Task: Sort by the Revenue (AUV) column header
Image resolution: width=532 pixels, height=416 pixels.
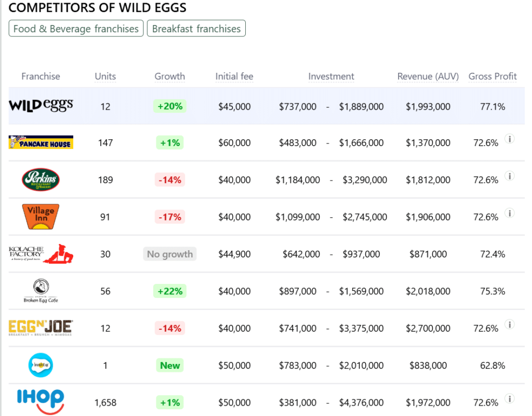Action: click(x=428, y=76)
